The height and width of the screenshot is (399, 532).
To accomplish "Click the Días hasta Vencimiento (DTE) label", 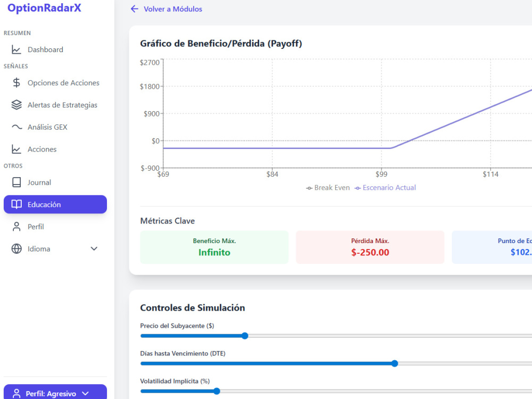I will tap(183, 354).
